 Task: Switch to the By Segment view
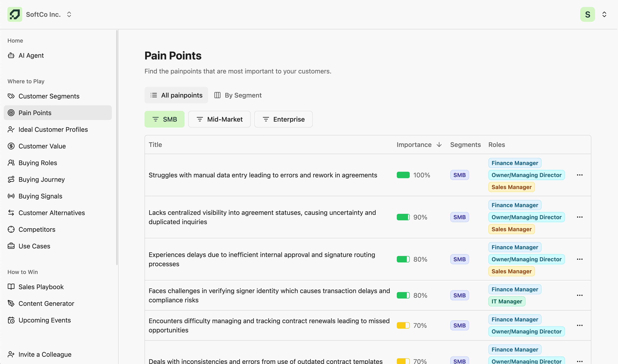pyautogui.click(x=237, y=95)
